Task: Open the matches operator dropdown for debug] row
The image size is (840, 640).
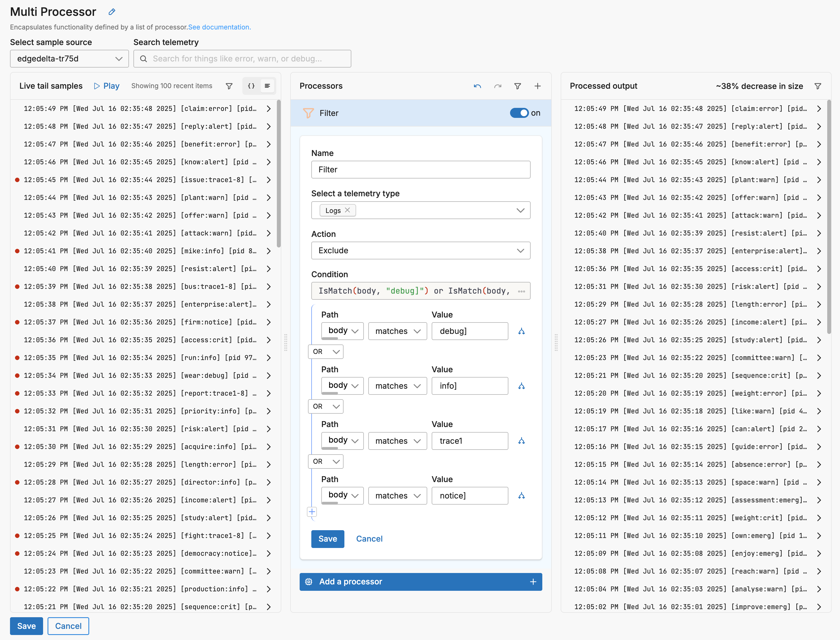Action: point(397,331)
